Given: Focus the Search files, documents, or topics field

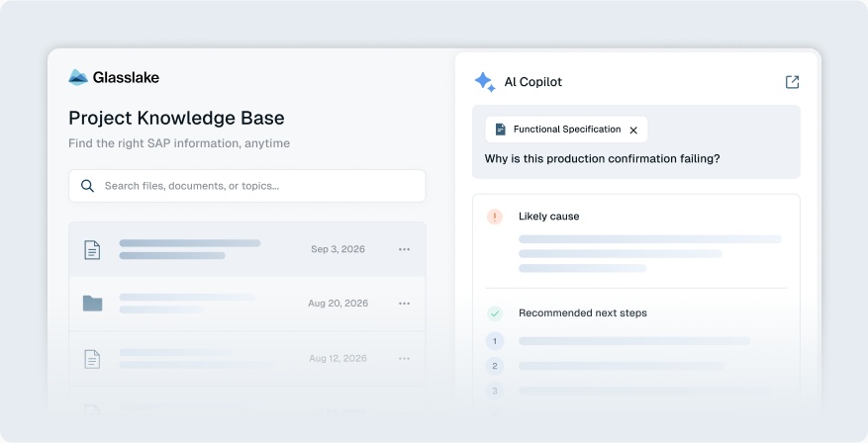Looking at the screenshot, I should pos(246,186).
